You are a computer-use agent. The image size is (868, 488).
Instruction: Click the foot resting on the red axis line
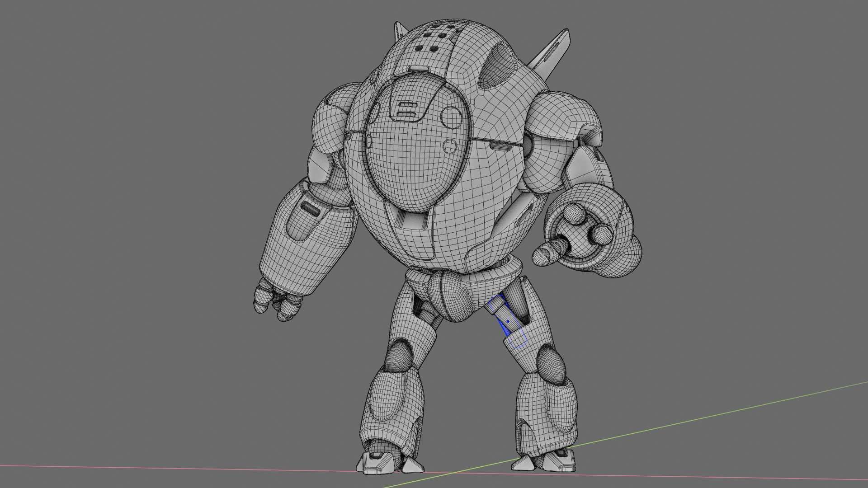389,462
